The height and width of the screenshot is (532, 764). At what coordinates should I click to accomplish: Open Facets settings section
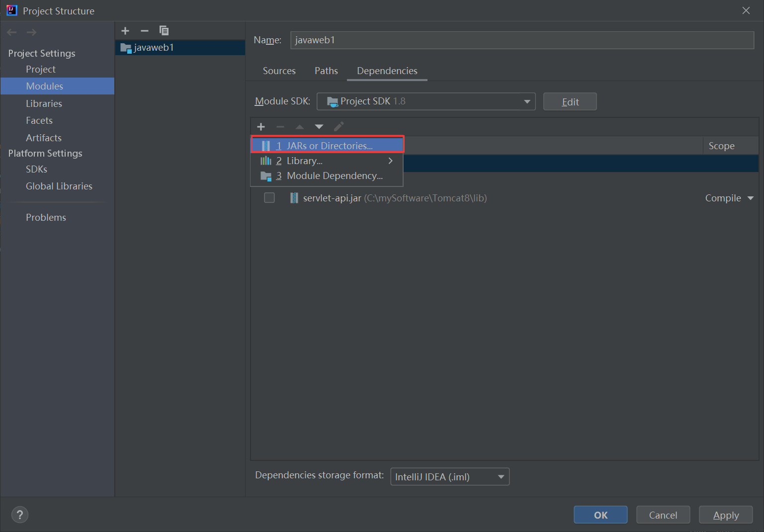point(57,120)
